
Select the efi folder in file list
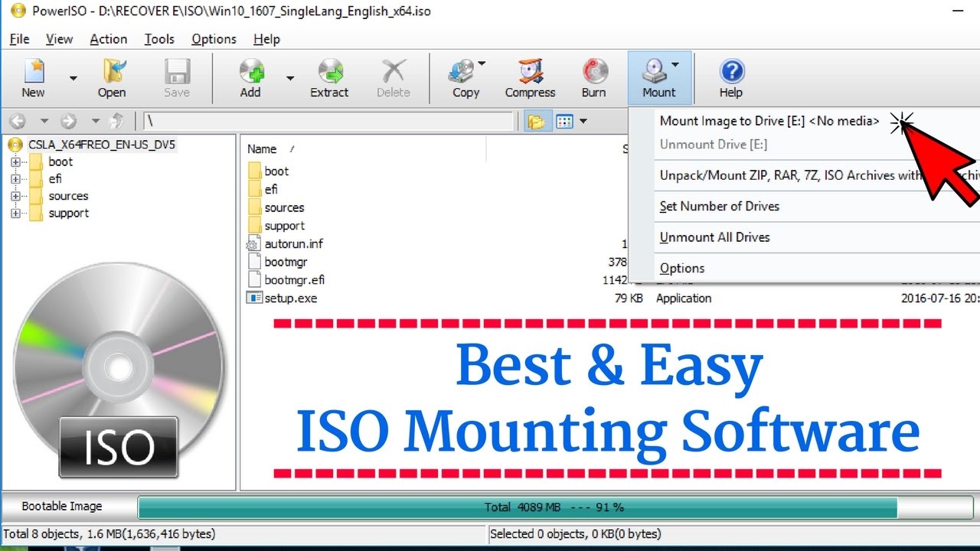(271, 190)
